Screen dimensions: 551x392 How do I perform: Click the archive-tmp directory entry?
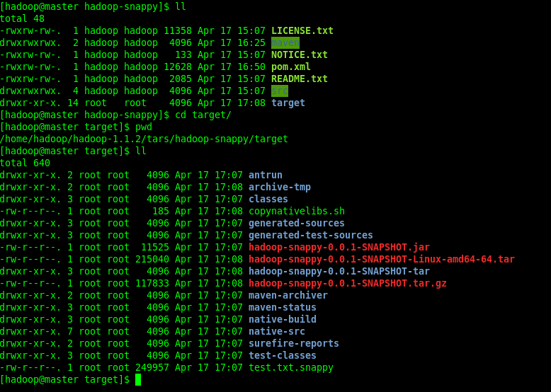click(280, 187)
